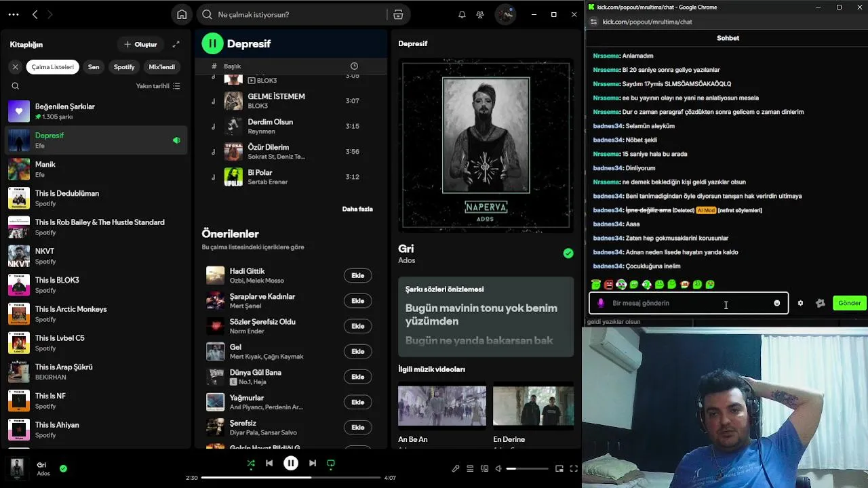
Task: Open the lyrics preview card
Action: point(486,317)
